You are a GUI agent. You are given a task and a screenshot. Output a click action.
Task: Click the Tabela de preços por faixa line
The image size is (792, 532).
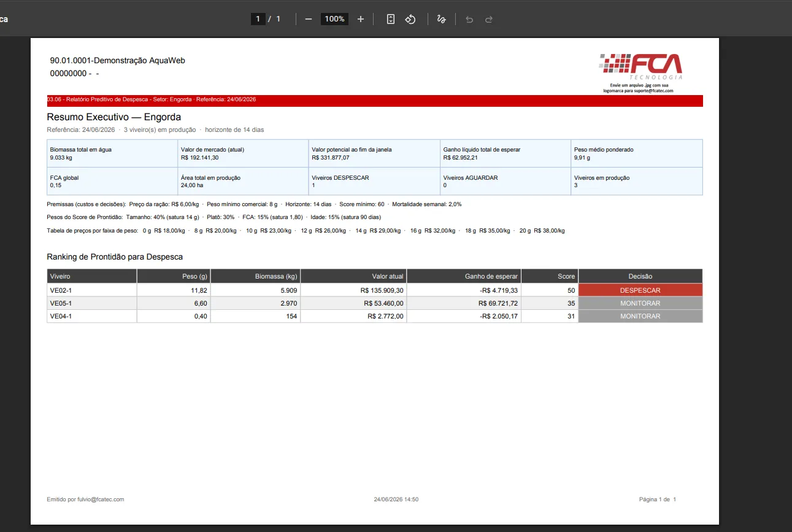(306, 231)
